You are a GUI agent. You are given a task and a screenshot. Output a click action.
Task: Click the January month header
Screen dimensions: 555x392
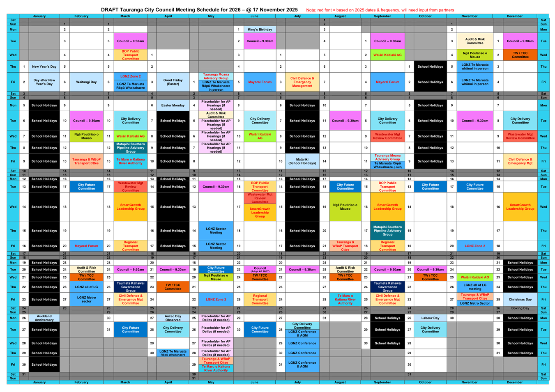coord(39,16)
